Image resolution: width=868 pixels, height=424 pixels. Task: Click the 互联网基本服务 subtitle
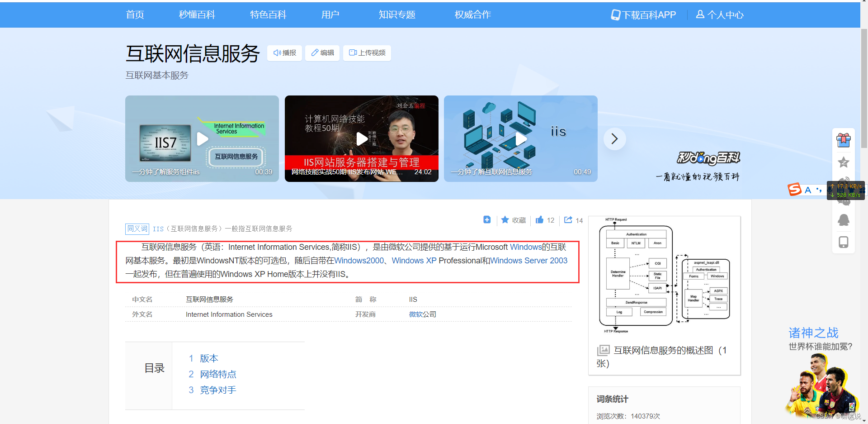click(157, 75)
